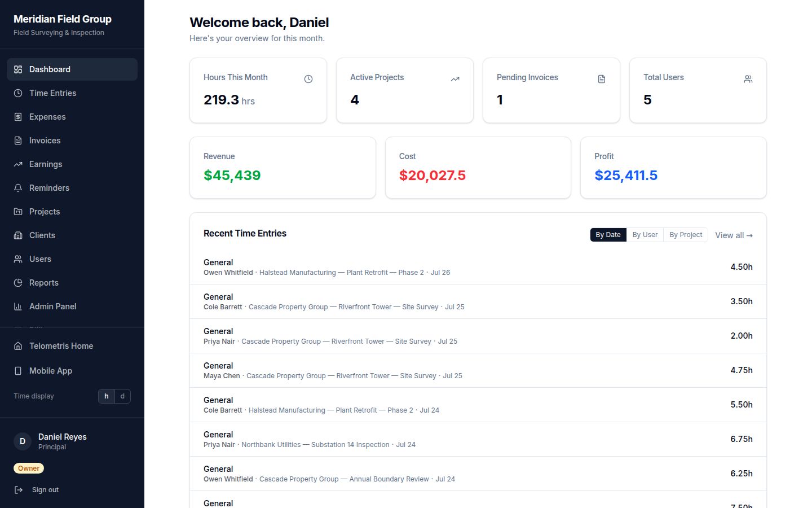Click the Expenses receipt icon
Viewport: 812px width, 508px height.
point(18,117)
